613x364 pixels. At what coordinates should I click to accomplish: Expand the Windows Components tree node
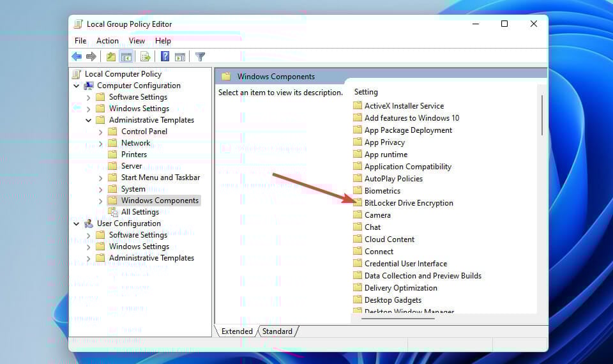point(100,201)
